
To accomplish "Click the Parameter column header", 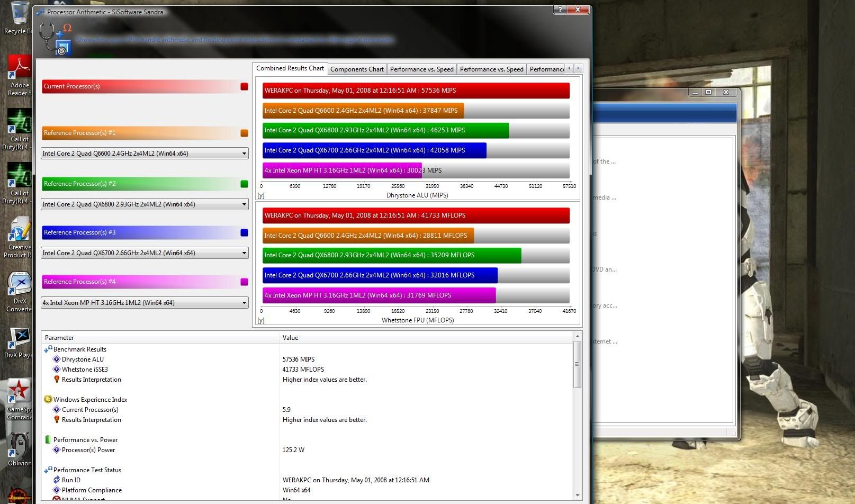I will [x=160, y=338].
